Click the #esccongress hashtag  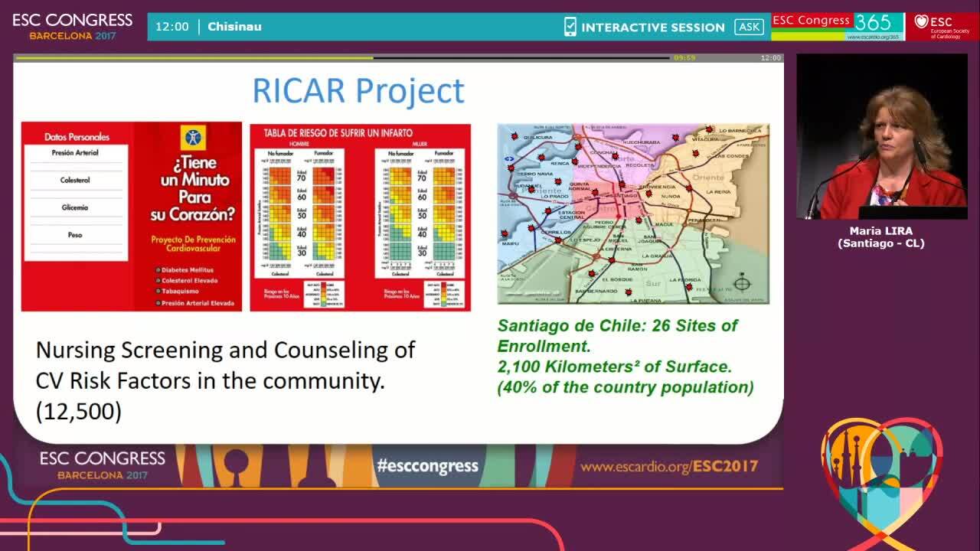pyautogui.click(x=428, y=465)
